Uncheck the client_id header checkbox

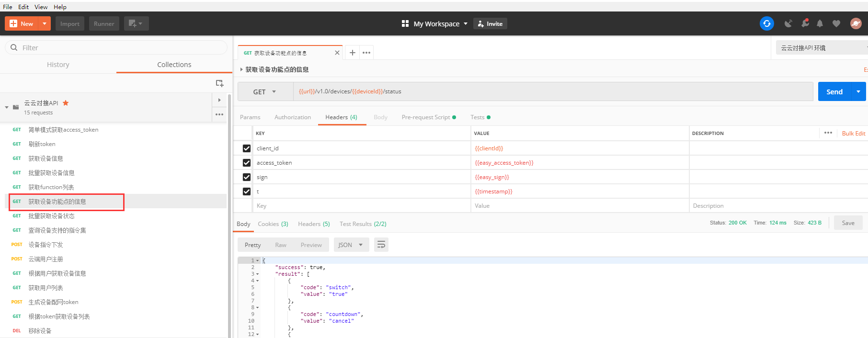click(247, 148)
